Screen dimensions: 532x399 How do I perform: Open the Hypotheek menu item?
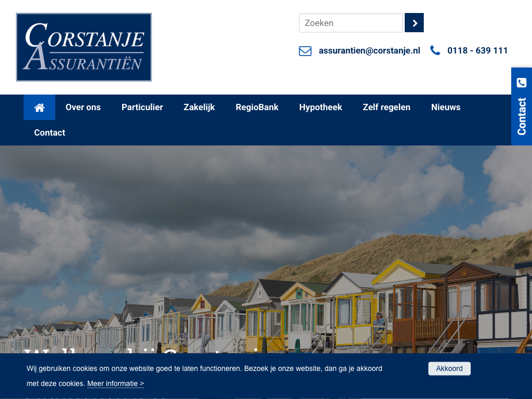point(321,108)
